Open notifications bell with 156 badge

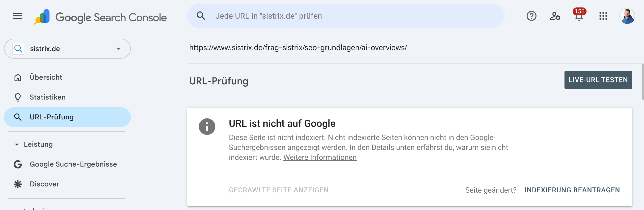tap(579, 15)
